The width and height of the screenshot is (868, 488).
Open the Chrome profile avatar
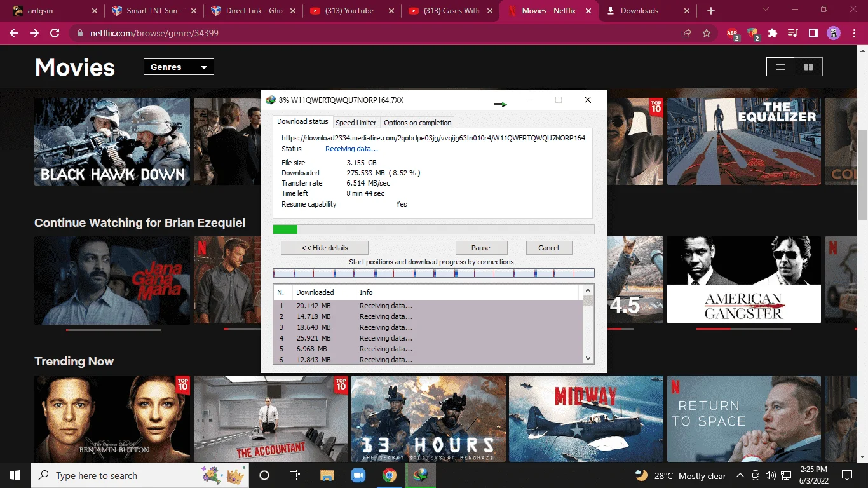point(834,33)
